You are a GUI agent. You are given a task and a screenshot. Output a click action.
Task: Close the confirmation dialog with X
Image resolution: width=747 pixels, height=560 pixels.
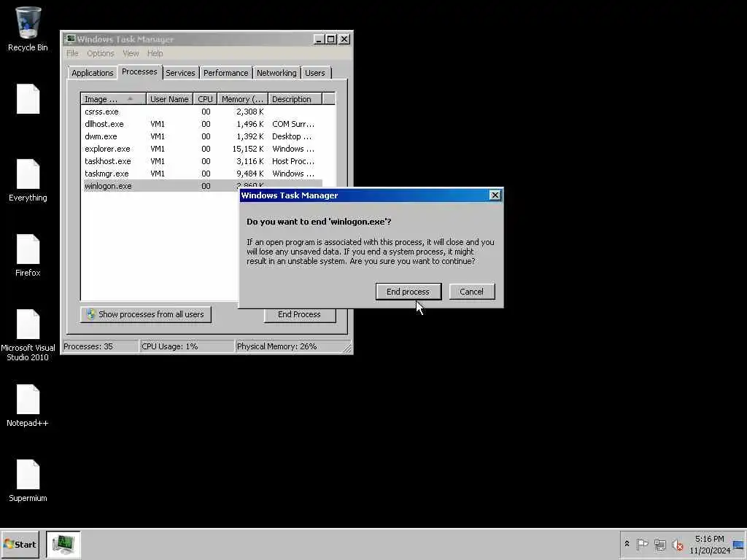click(495, 195)
